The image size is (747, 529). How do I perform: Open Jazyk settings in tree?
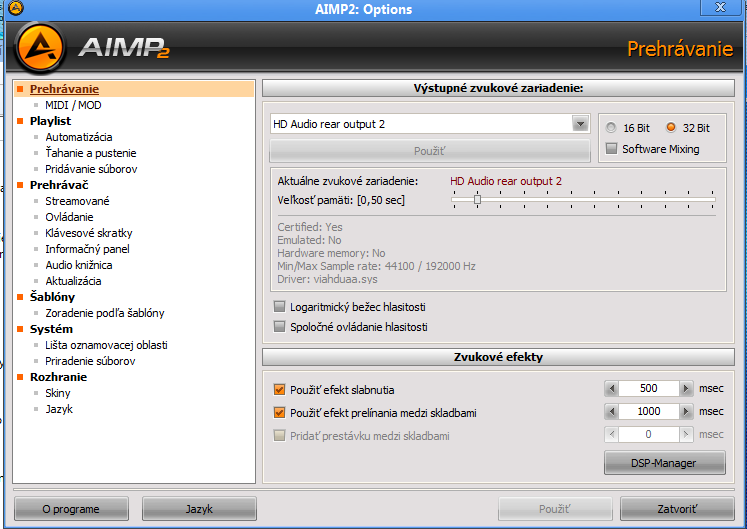[x=59, y=409]
